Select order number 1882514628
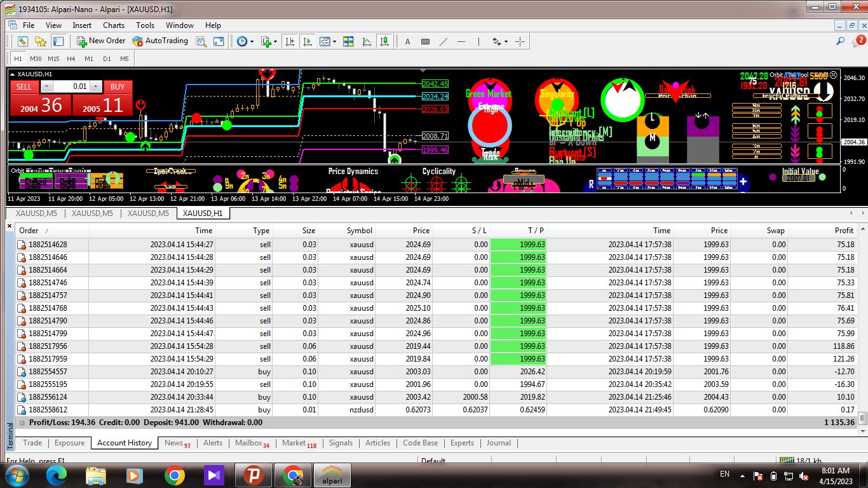 (x=48, y=245)
